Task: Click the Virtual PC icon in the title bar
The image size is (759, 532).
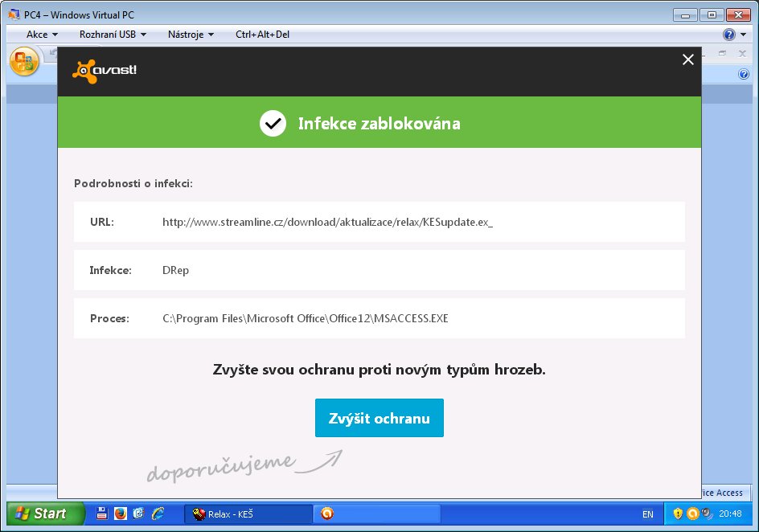Action: [x=14, y=14]
